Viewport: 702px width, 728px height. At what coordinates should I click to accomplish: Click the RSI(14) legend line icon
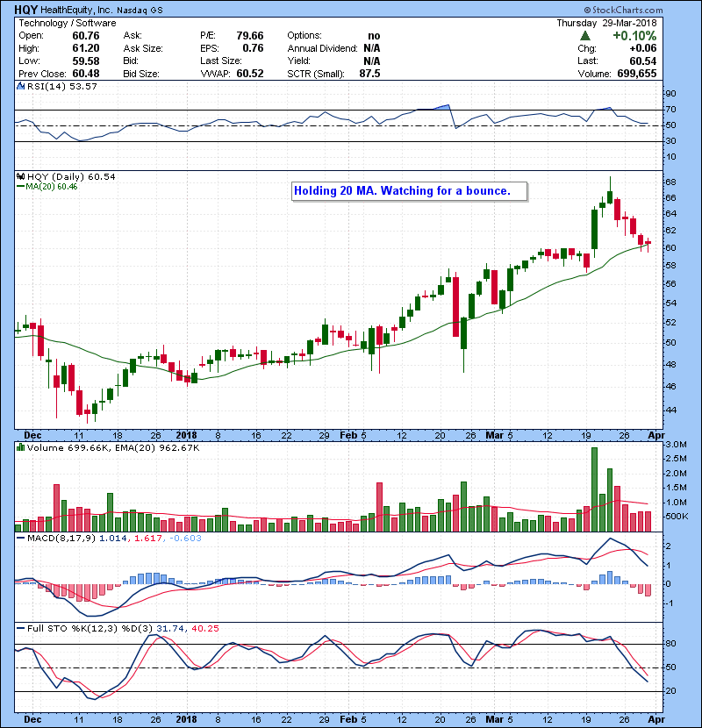pyautogui.click(x=19, y=87)
